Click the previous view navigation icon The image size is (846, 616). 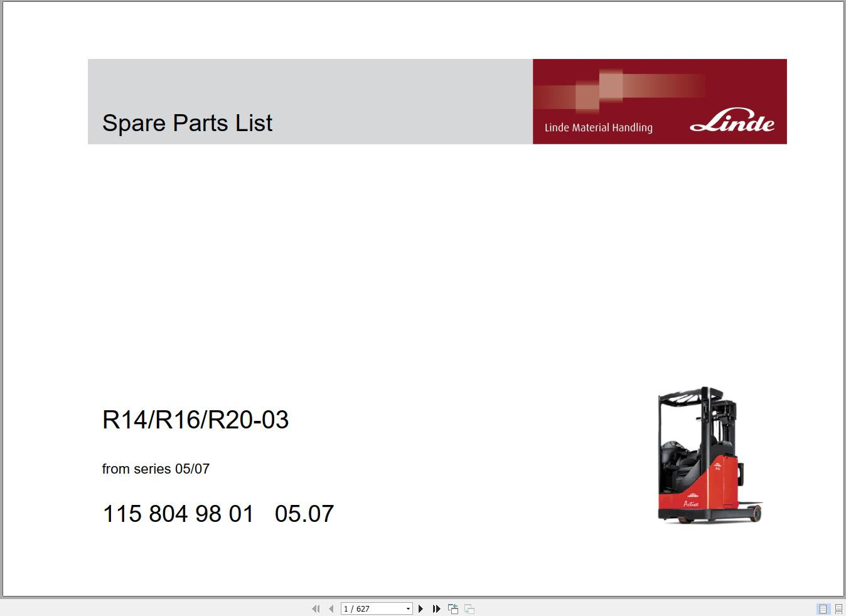click(x=452, y=608)
